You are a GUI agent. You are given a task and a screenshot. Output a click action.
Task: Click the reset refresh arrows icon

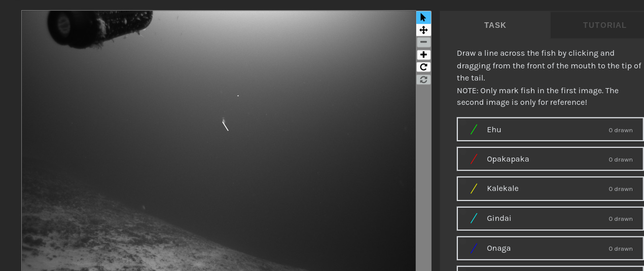tap(423, 80)
